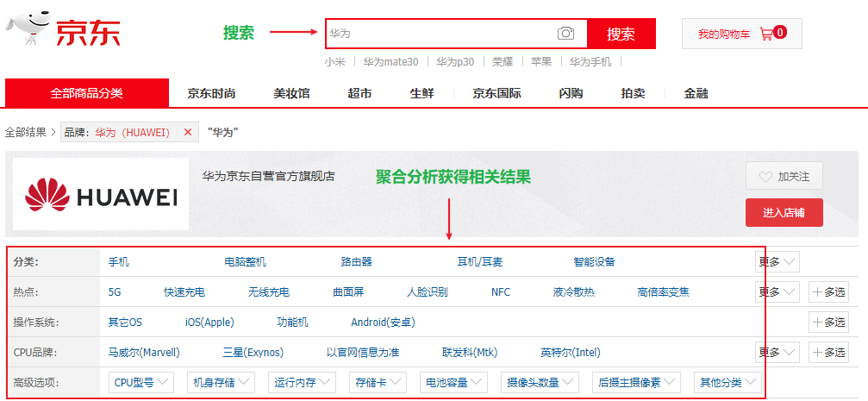Go to 超市 nav item
The height and width of the screenshot is (401, 868).
(359, 94)
